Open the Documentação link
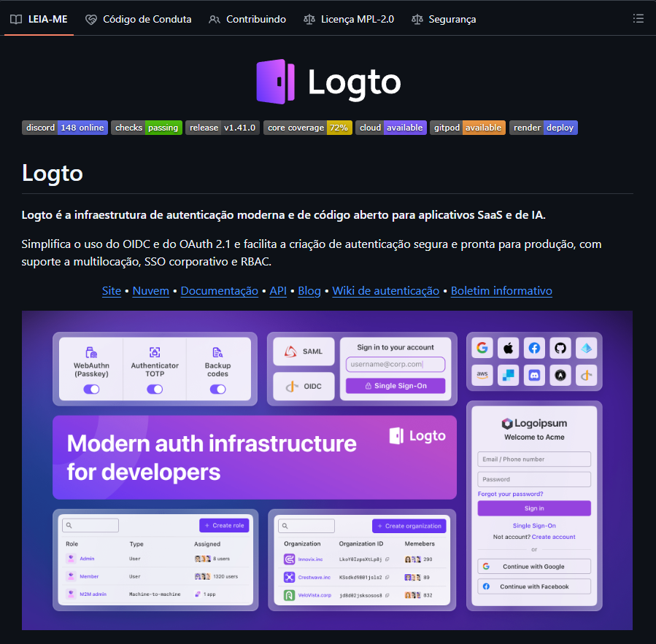This screenshot has width=656, height=644. coord(219,290)
